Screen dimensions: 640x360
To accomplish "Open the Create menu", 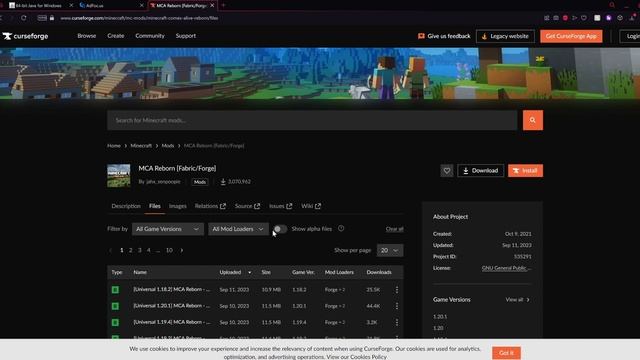I will [116, 36].
